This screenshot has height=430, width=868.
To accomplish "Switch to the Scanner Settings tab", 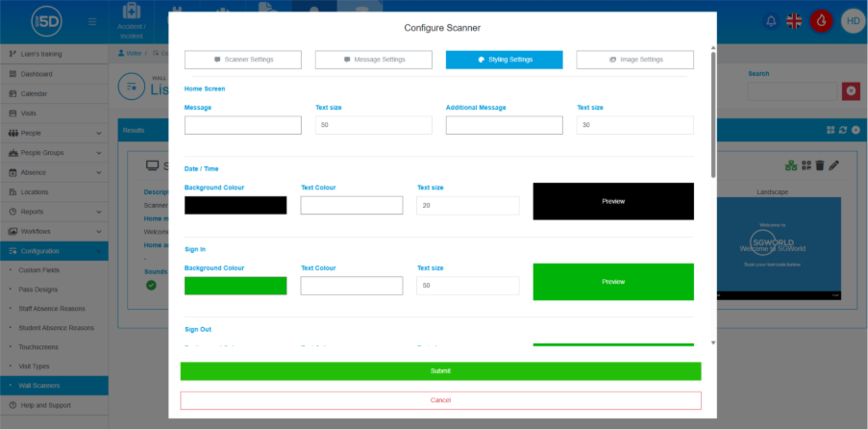I will [242, 60].
